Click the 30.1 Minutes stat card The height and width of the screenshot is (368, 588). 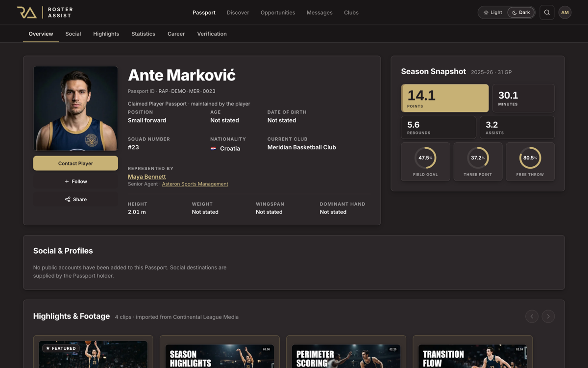click(x=523, y=98)
